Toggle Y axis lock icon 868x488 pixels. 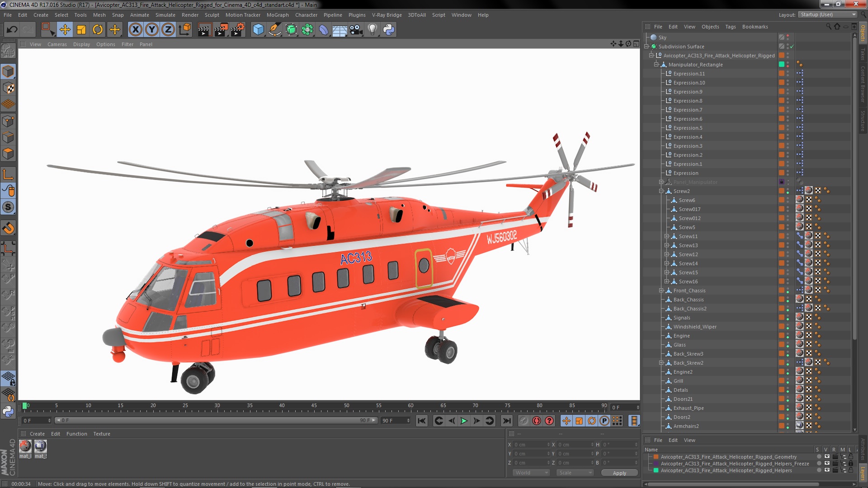(x=152, y=30)
